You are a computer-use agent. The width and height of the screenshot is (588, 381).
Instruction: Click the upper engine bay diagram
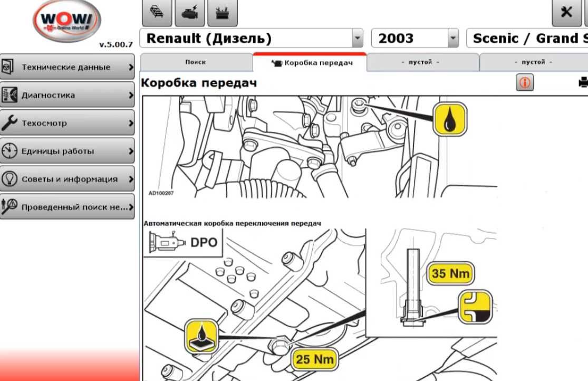320,147
